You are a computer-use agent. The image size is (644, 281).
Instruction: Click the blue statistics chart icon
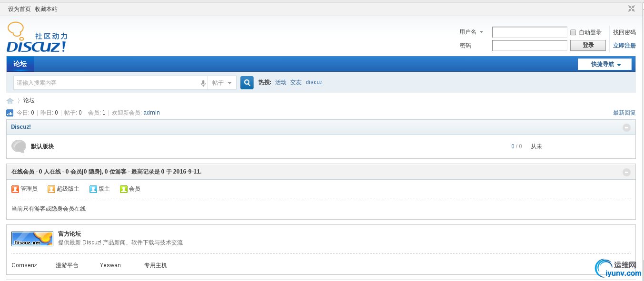(x=10, y=113)
